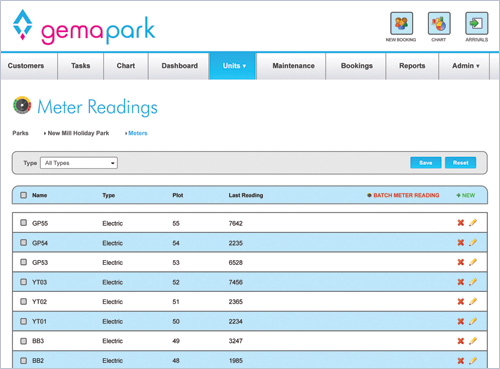Delete the BB3 meter

(461, 341)
